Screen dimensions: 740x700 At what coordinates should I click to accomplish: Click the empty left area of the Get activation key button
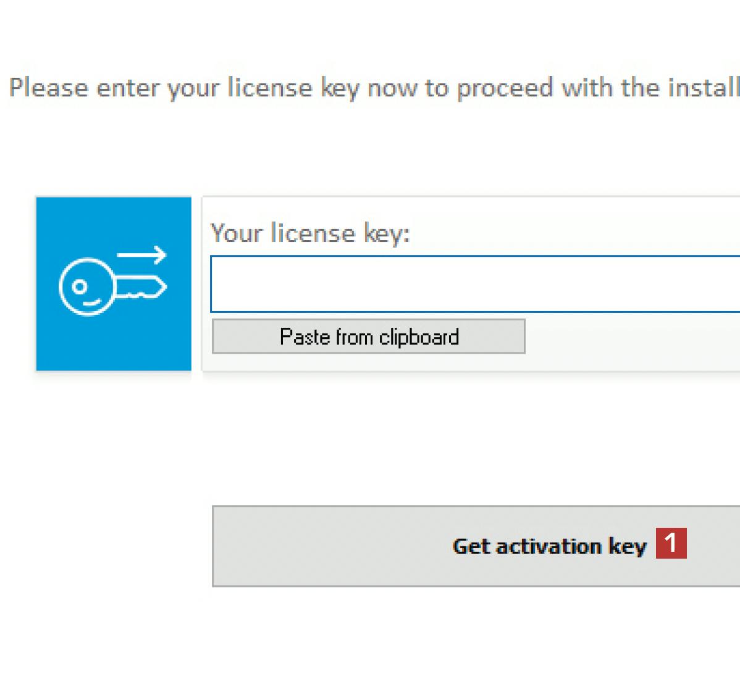click(x=309, y=546)
